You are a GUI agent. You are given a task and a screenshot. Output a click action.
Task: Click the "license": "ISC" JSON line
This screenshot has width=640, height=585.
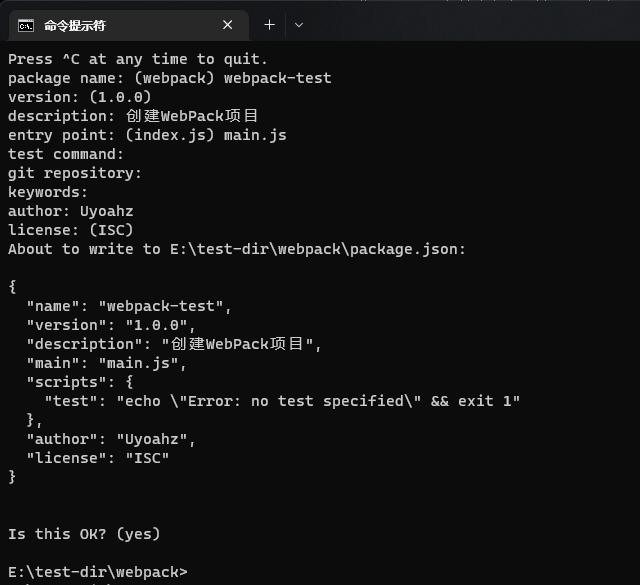[98, 458]
